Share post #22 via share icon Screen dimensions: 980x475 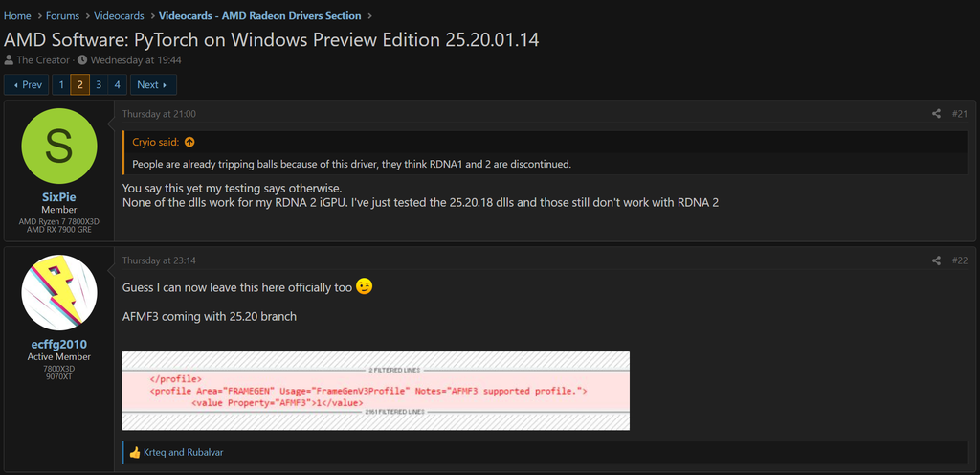click(936, 260)
